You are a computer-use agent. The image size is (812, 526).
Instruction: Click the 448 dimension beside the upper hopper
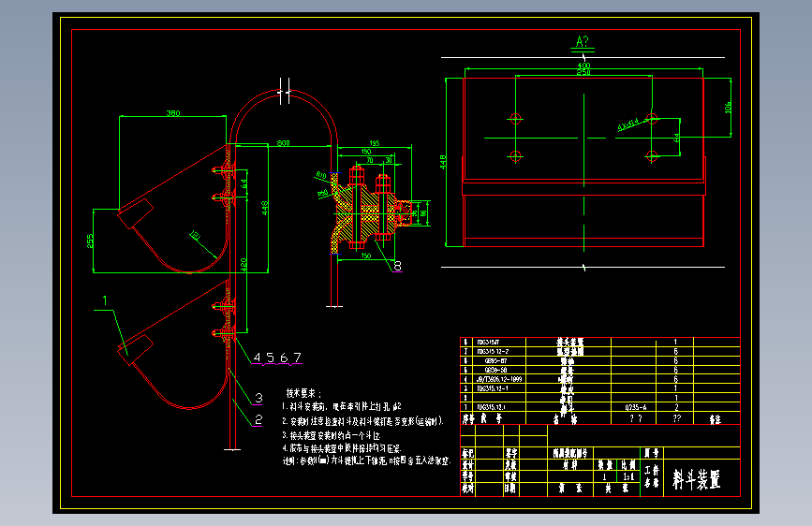coord(265,208)
